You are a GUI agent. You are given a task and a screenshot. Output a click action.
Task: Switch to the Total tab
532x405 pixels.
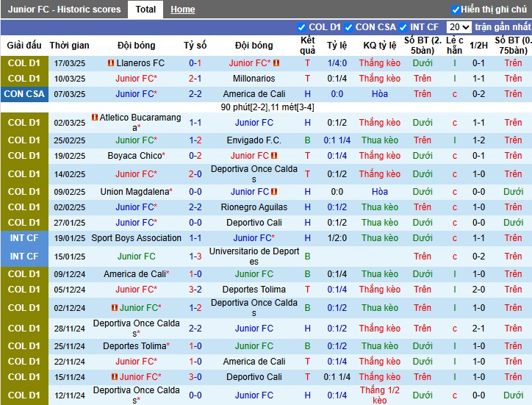point(145,9)
